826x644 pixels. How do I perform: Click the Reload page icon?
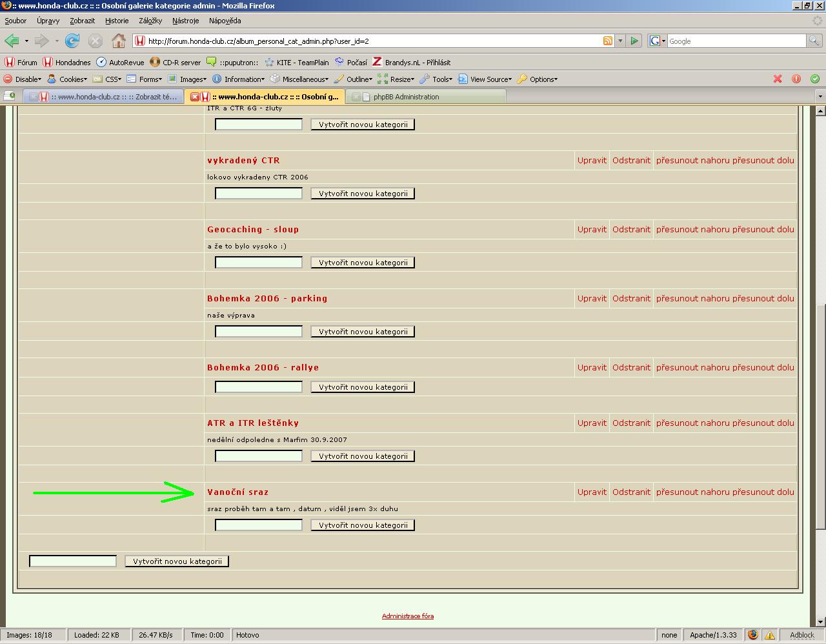coord(72,41)
